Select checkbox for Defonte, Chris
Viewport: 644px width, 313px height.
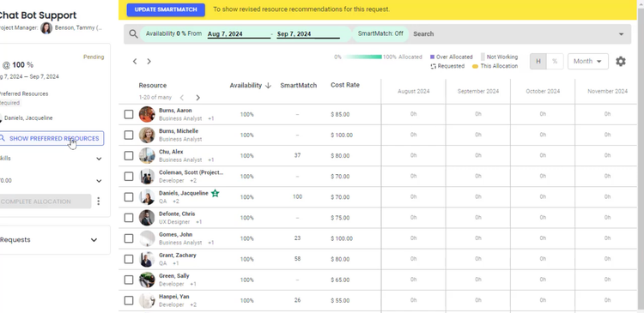pyautogui.click(x=129, y=218)
